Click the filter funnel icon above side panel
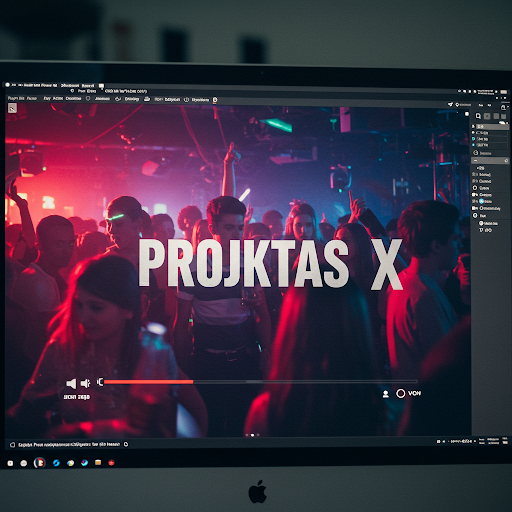Screen dimensions: 512x512 pyautogui.click(x=450, y=104)
